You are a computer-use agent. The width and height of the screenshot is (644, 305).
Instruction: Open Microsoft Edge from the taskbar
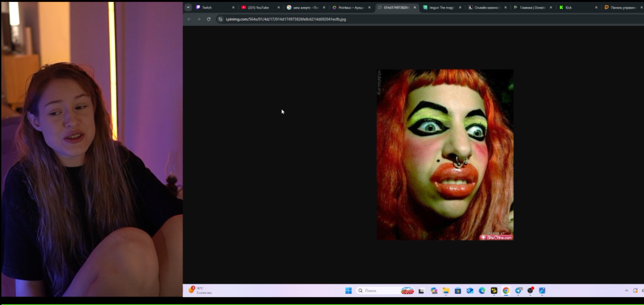coord(482,291)
